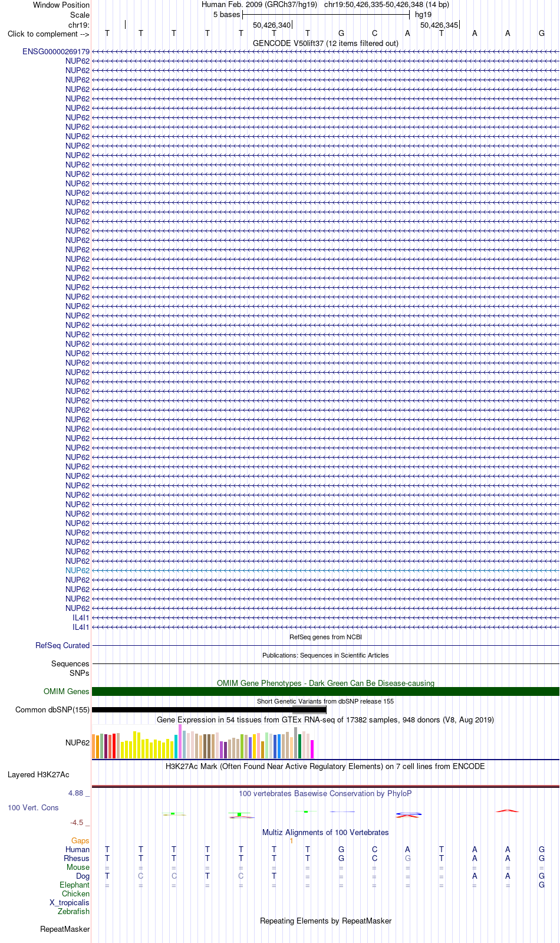Click '100 vertebrates Basewise Conservation by PhyloP' title

(325, 794)
